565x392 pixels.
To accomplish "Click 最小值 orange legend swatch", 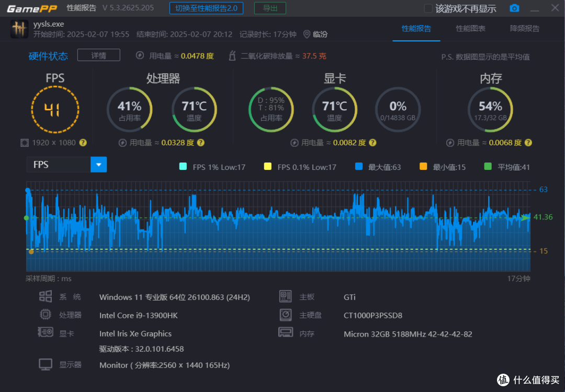I will 423,166.
